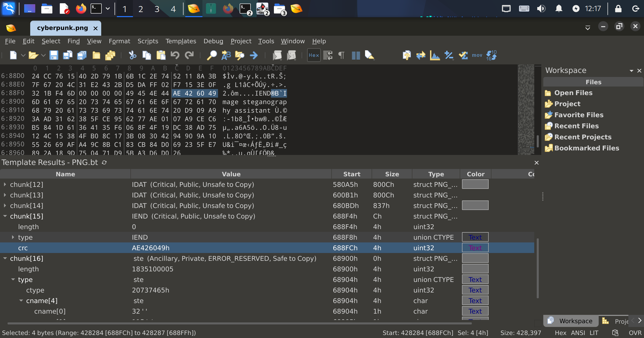Click the refresh template results button
Screen dimensions: 644x338
click(104, 162)
